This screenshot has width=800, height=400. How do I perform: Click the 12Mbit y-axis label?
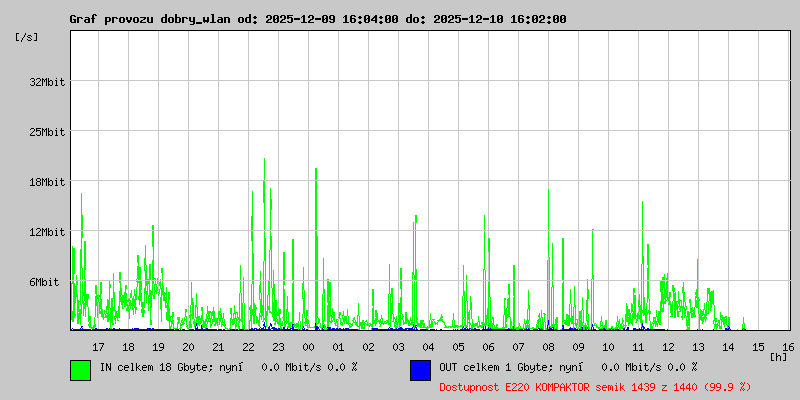[x=47, y=232]
